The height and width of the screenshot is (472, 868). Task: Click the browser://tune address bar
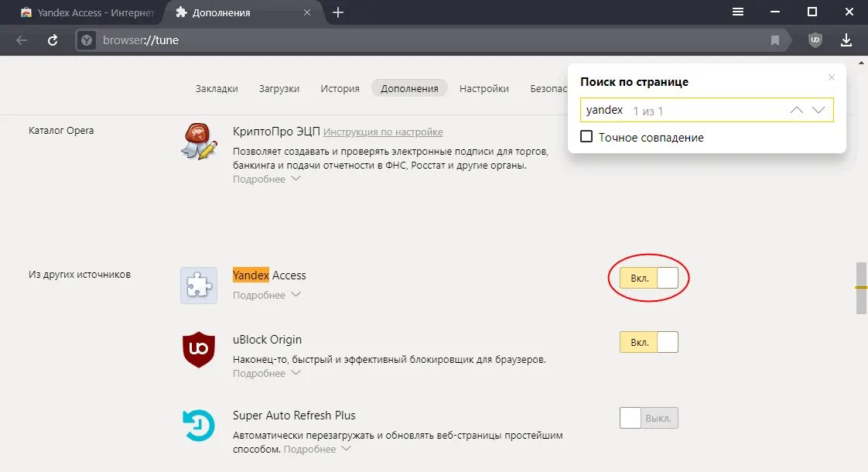432,40
